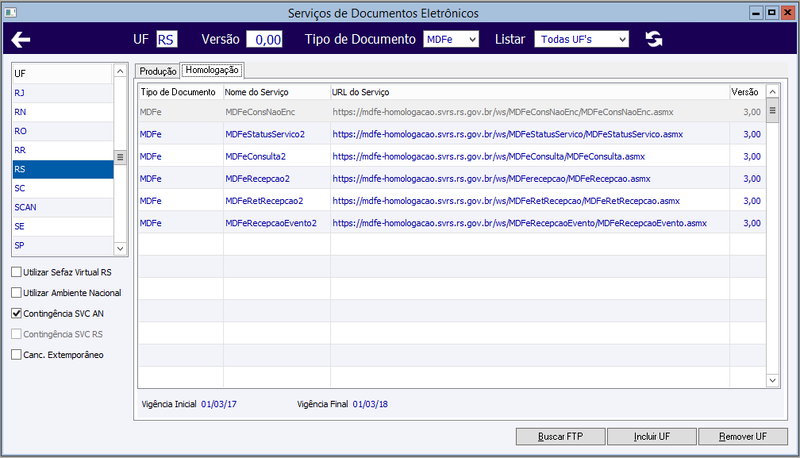Click the UF list scrollbar thumb
The image size is (800, 458).
pos(120,157)
